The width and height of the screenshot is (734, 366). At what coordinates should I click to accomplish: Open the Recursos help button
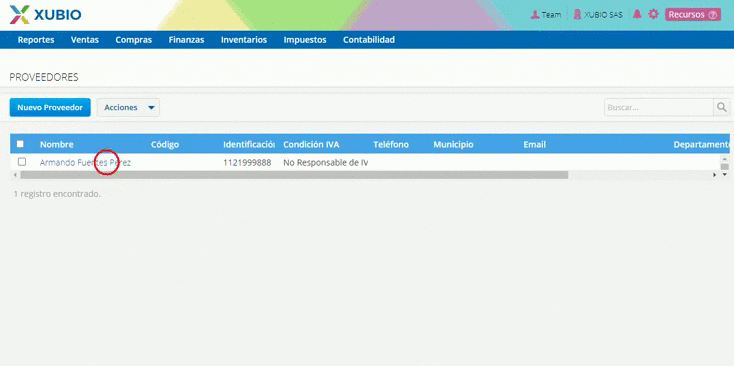point(693,15)
